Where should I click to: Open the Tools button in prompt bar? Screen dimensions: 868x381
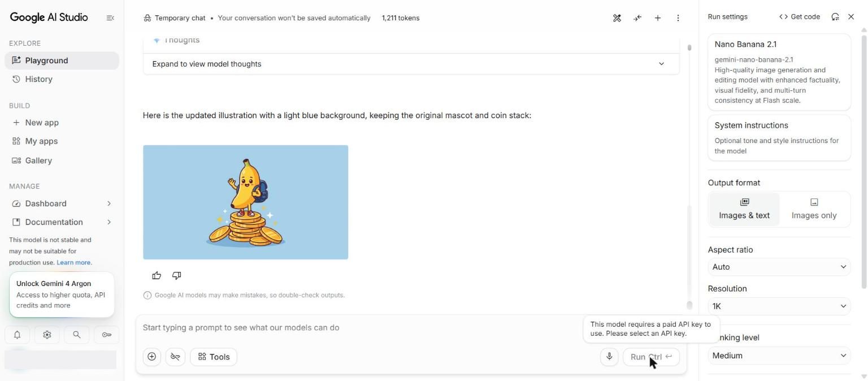214,357
